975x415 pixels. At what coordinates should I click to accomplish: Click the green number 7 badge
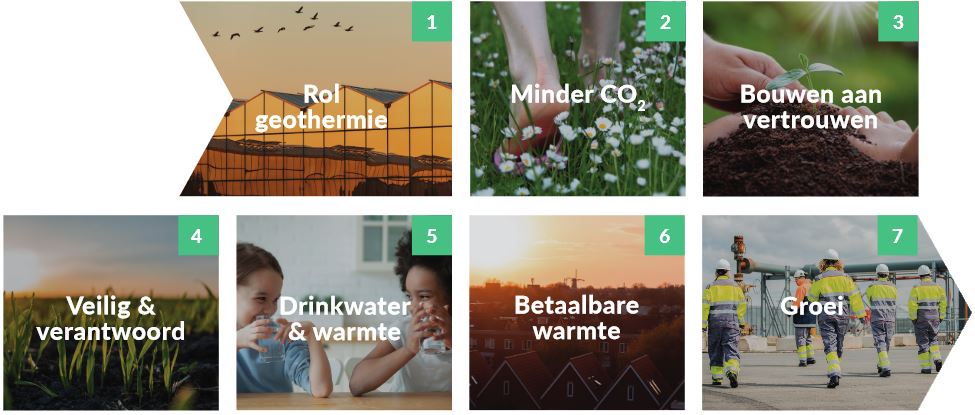898,235
